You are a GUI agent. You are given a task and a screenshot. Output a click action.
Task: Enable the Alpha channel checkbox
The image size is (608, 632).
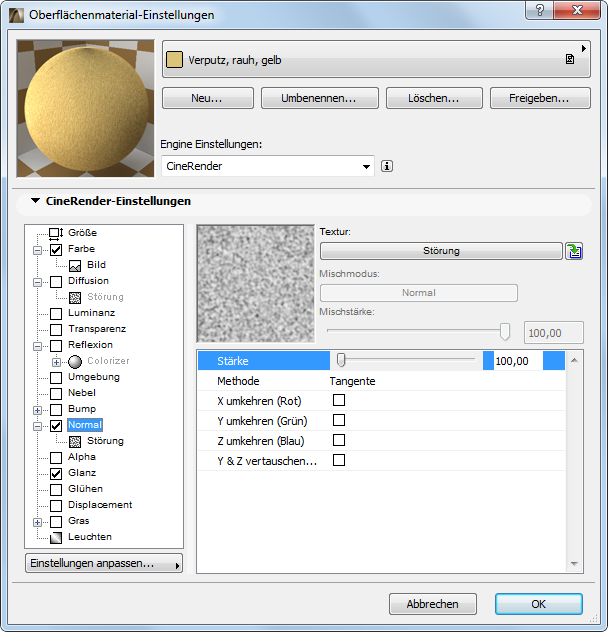(56, 457)
